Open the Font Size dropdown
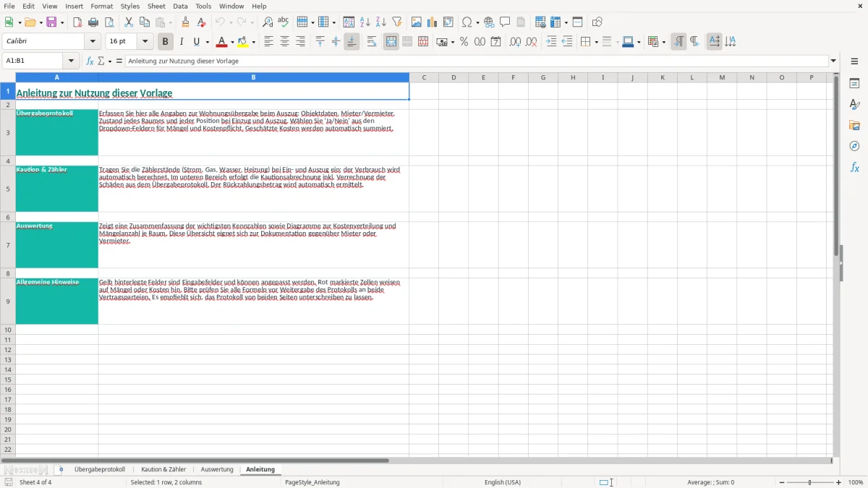 click(145, 42)
